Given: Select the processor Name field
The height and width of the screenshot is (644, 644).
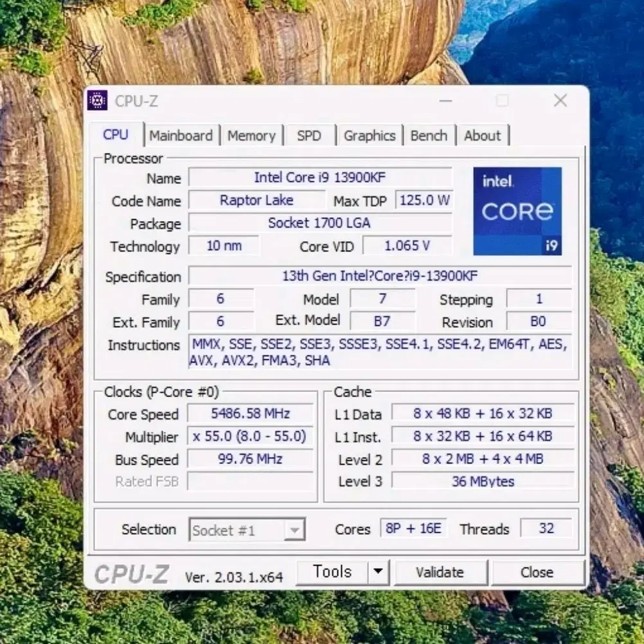Looking at the screenshot, I should (319, 178).
